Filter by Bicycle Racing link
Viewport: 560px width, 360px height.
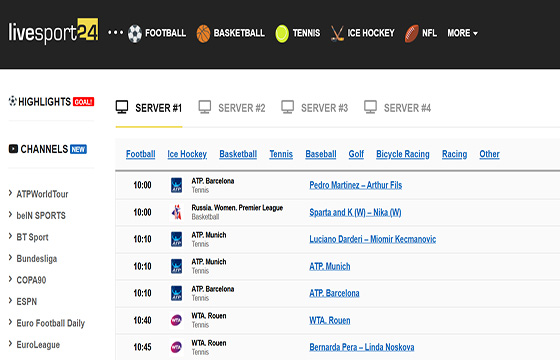(402, 154)
